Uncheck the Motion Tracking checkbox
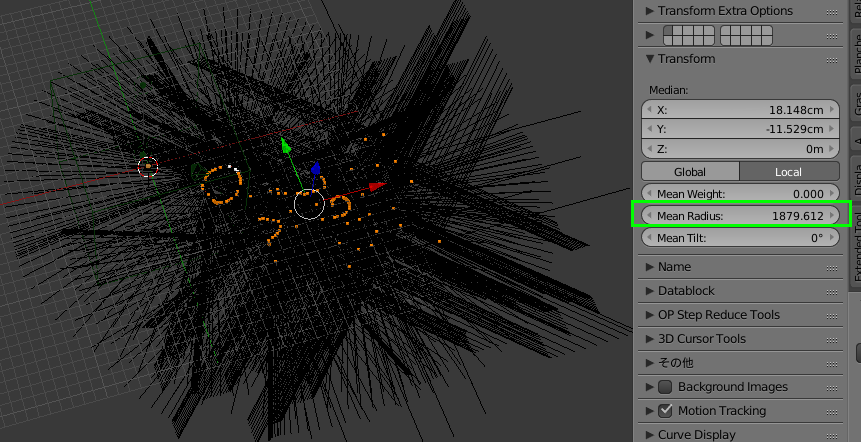 (665, 411)
